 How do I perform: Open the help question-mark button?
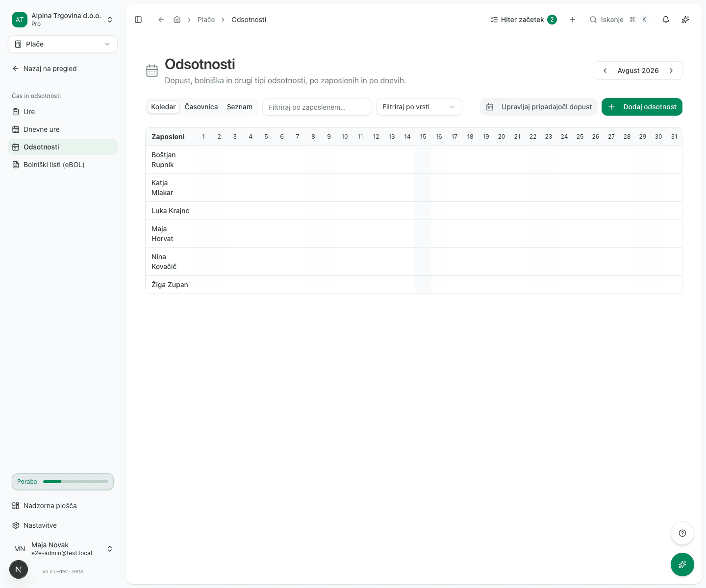coord(682,533)
